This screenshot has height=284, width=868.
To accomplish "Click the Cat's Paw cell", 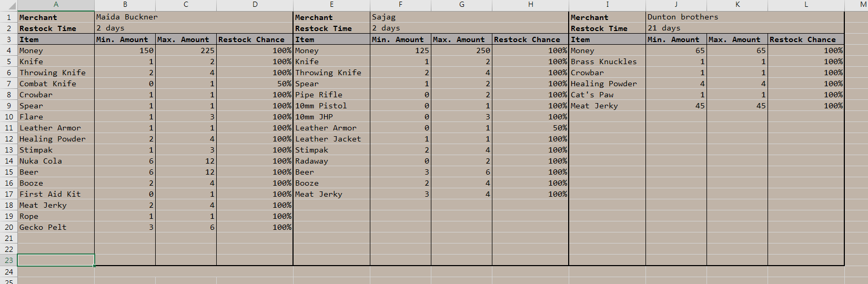I will (607, 95).
